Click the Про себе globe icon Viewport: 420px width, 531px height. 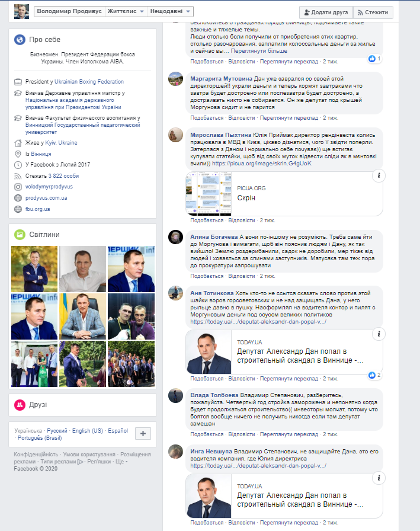pos(20,40)
